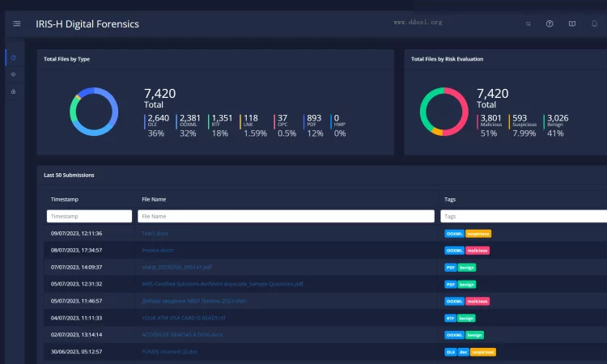The width and height of the screenshot is (607, 364).
Task: Open the sharp_20230706_095147.pdf link
Action: 177,267
